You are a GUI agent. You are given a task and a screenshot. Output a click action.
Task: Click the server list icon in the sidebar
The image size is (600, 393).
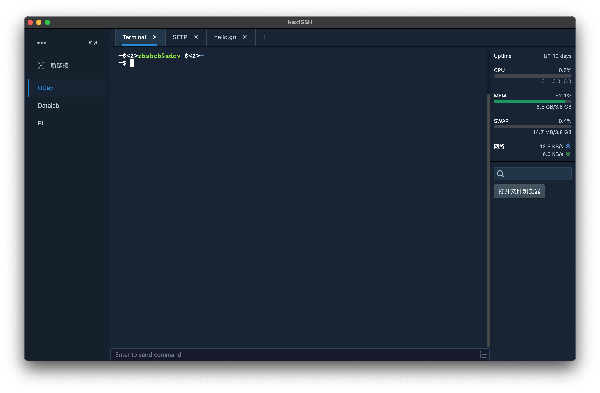(41, 65)
